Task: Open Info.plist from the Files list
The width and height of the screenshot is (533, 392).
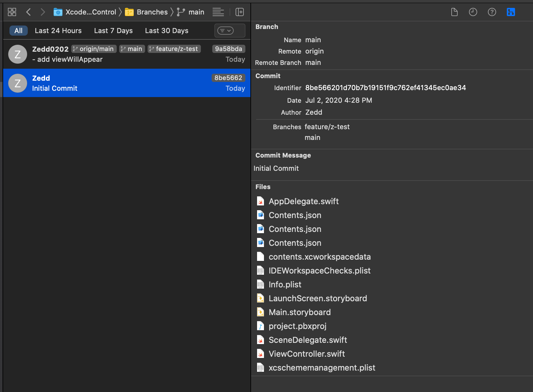Action: tap(285, 285)
